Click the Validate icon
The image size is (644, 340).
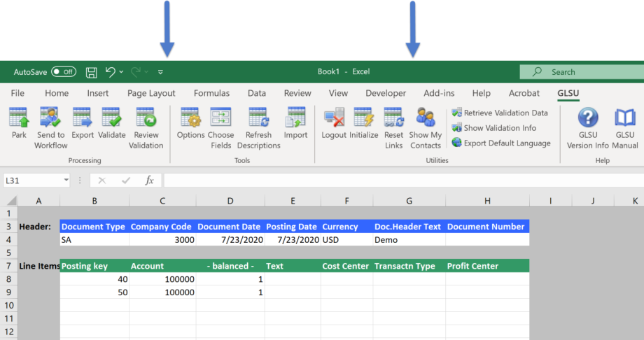click(x=112, y=123)
